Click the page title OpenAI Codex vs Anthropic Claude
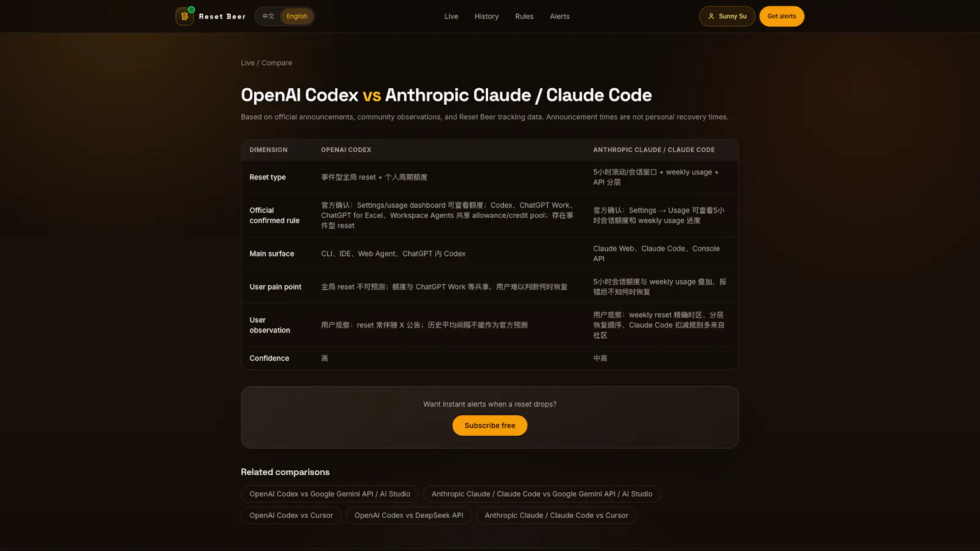This screenshot has height=551, width=980. pos(446,95)
